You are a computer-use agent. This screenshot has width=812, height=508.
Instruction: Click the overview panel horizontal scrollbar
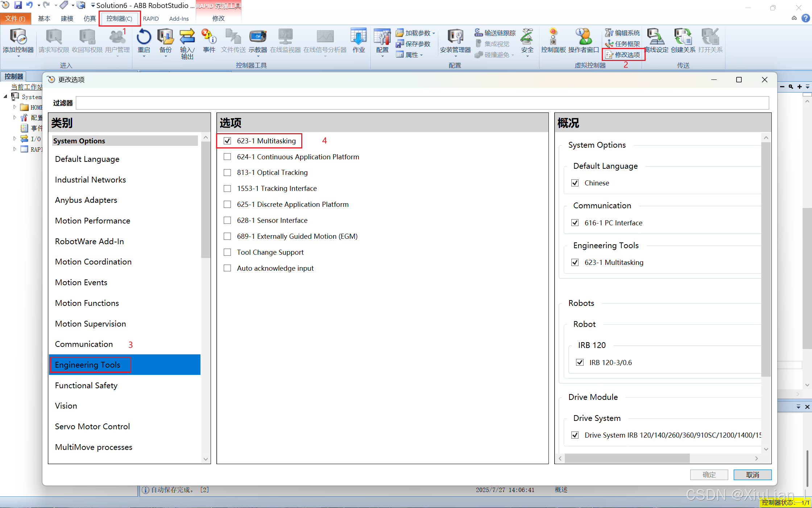click(x=627, y=458)
